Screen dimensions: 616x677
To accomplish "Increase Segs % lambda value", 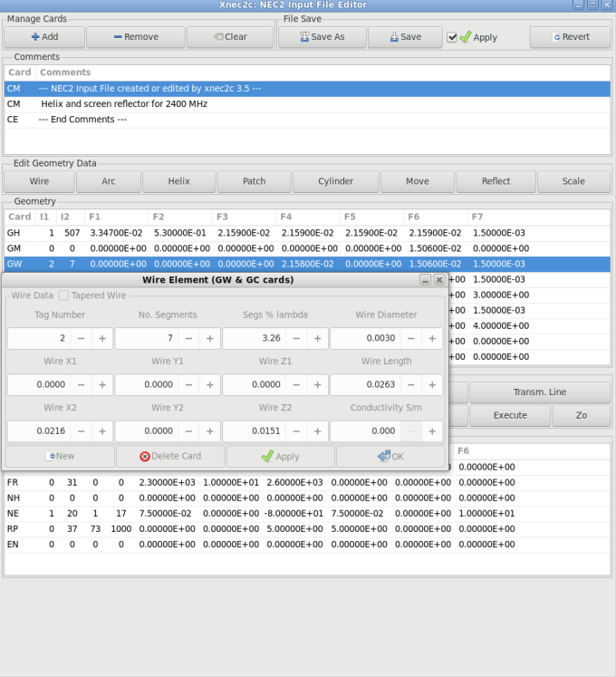I will pyautogui.click(x=317, y=339).
